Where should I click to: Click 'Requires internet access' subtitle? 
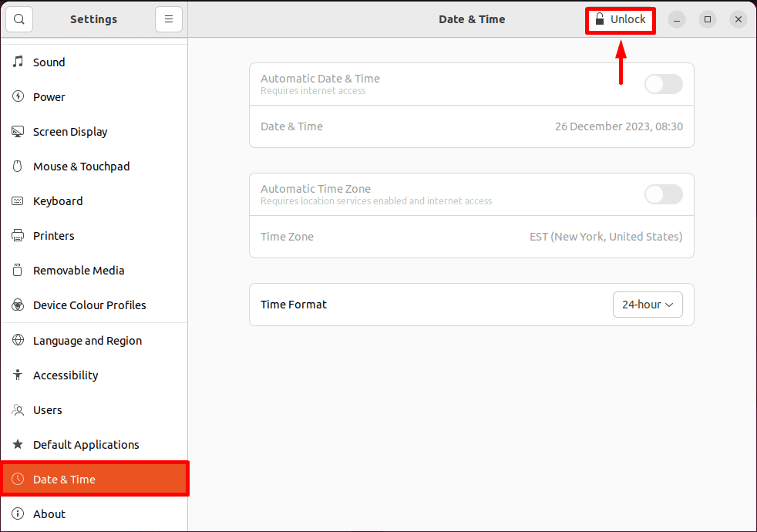313,91
